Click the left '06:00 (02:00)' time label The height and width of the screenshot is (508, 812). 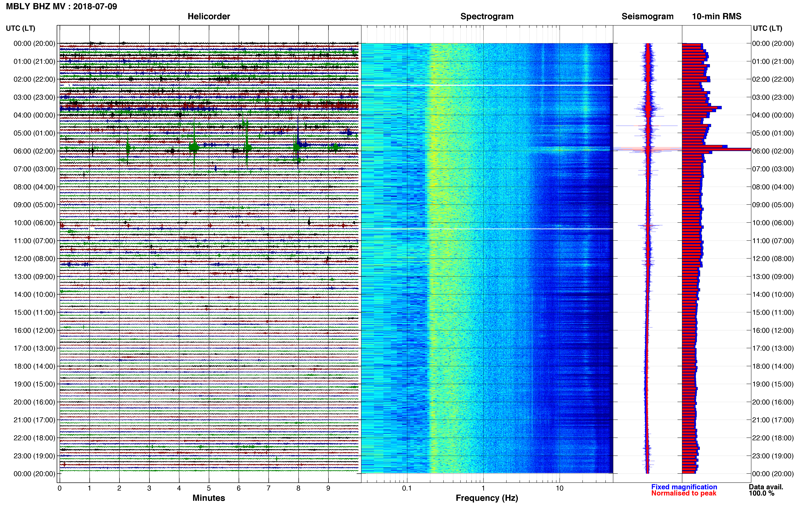click(34, 151)
